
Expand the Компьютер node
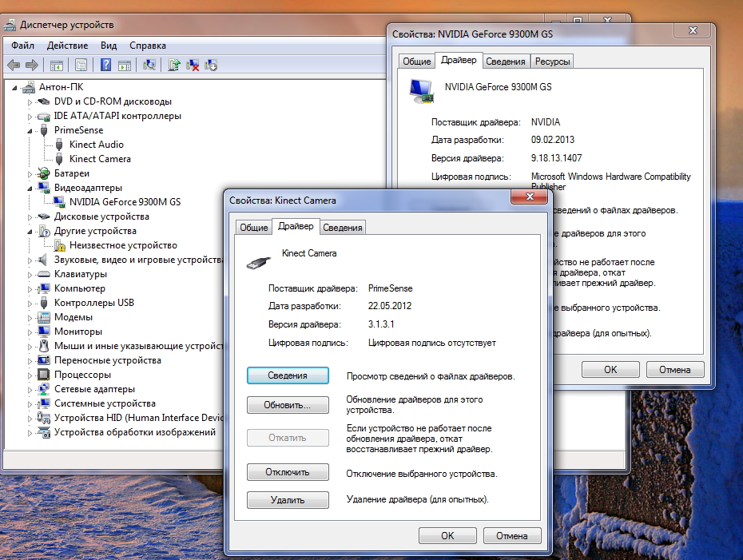[x=30, y=289]
